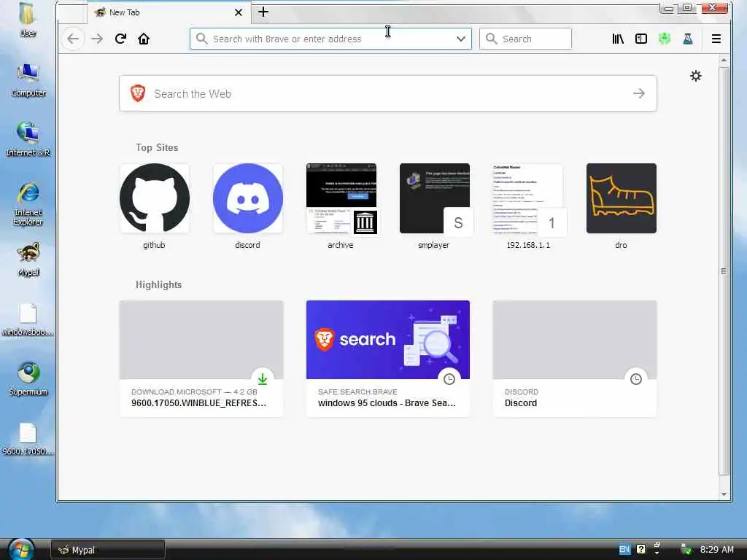Launch Supermium from desktop icon
This screenshot has height=560, width=747.
pyautogui.click(x=28, y=379)
